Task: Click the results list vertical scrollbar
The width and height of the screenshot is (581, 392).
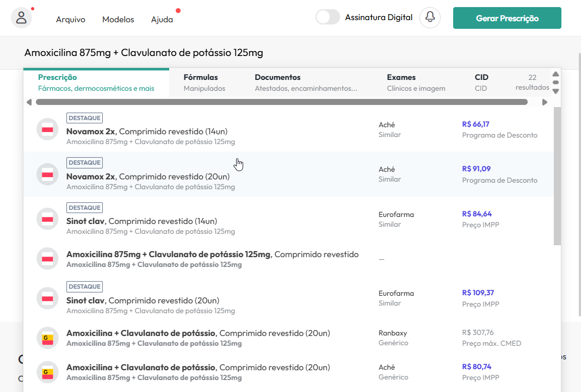Action: point(557,176)
